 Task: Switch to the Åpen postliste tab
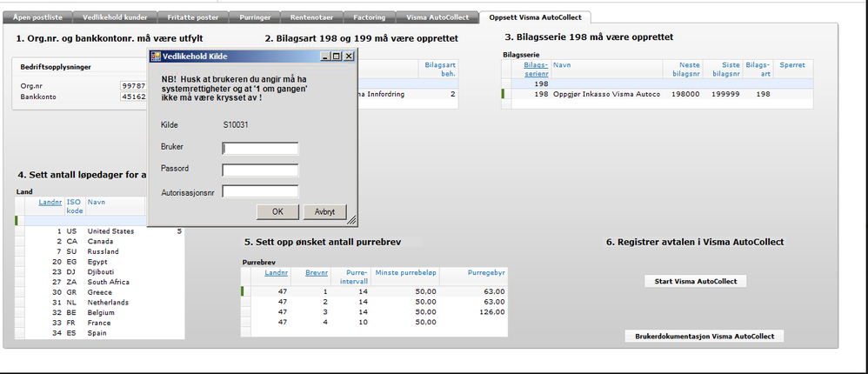[x=37, y=17]
